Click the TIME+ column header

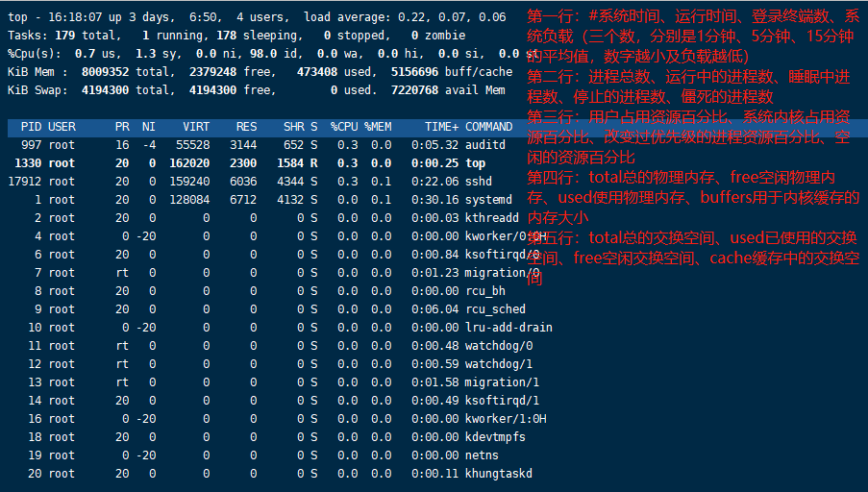click(x=442, y=127)
